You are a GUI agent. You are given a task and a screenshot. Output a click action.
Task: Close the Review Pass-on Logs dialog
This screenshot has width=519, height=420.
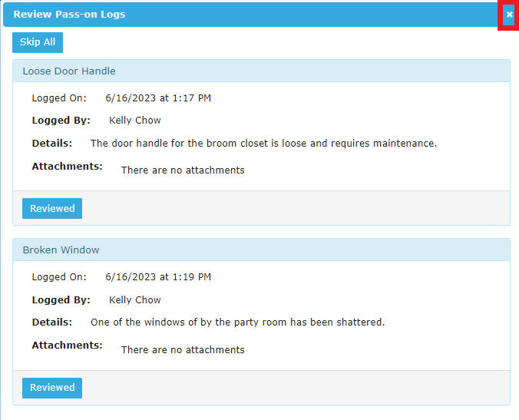click(x=509, y=15)
